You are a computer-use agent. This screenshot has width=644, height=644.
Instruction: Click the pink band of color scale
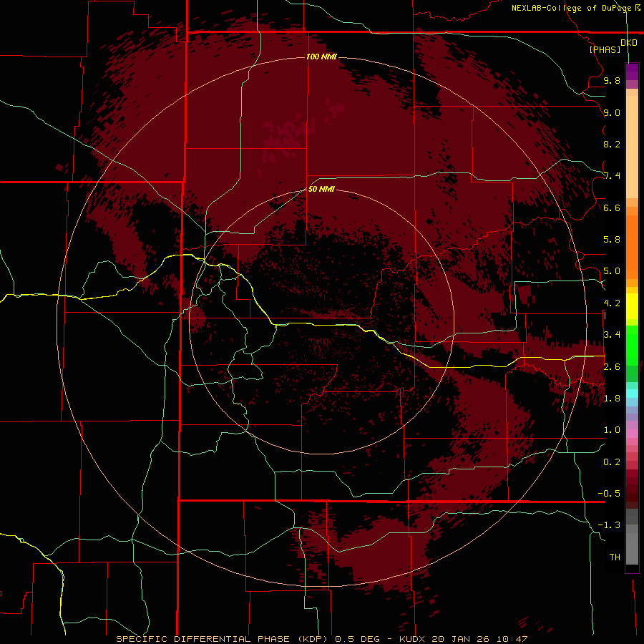632,434
